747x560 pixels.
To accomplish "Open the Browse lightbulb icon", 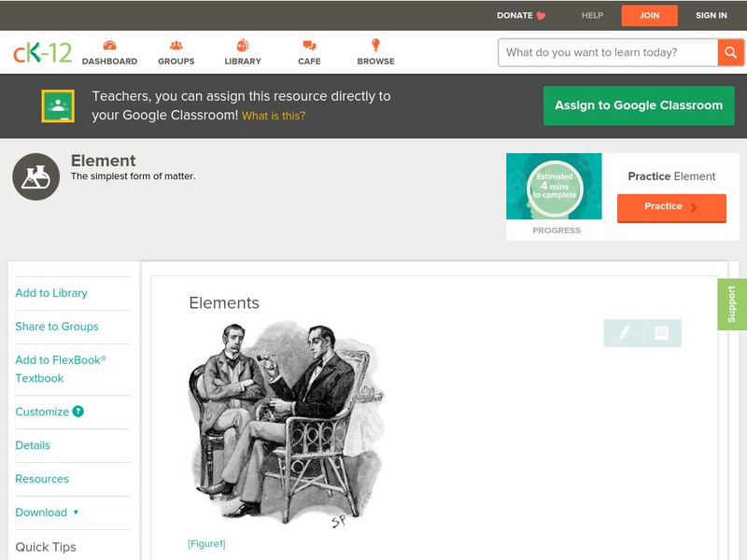I will pyautogui.click(x=376, y=45).
